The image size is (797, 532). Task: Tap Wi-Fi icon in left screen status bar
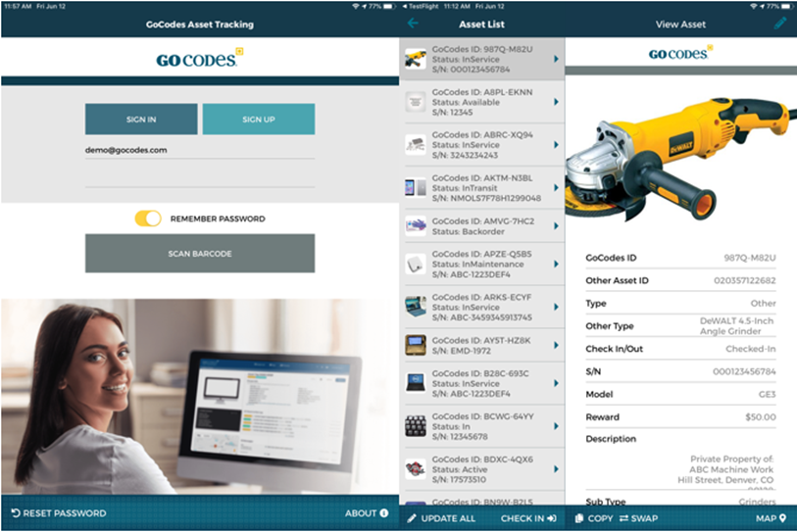point(355,6)
